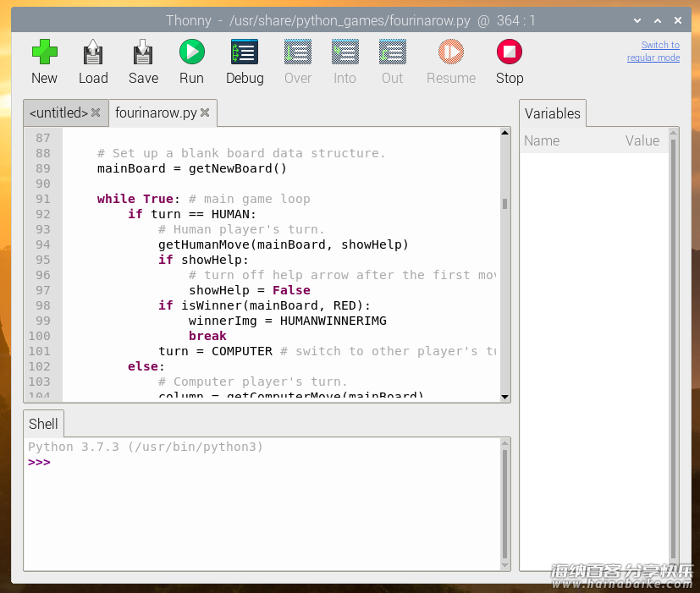
Task: Click the "# Computer player's turn." comment
Action: click(253, 382)
